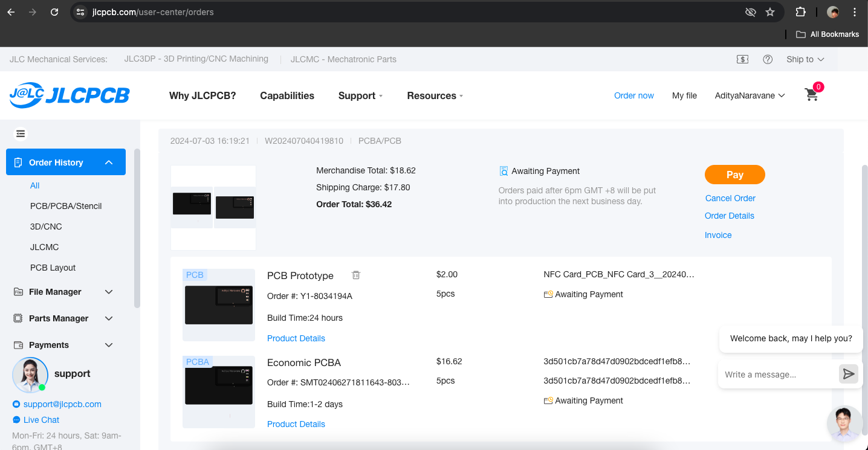Viewport: 868px width, 450px height.
Task: Click the tracking protection eye icon
Action: (x=750, y=12)
